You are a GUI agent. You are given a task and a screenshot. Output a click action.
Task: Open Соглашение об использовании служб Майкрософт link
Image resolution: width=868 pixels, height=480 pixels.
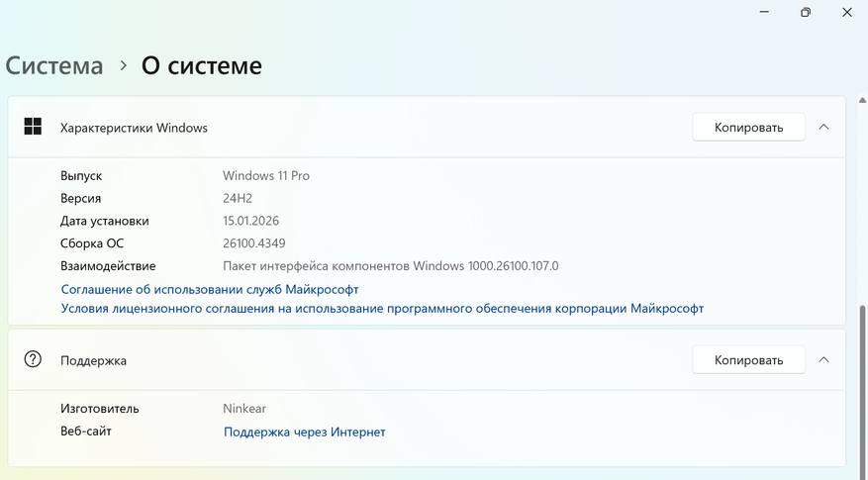[x=210, y=289]
